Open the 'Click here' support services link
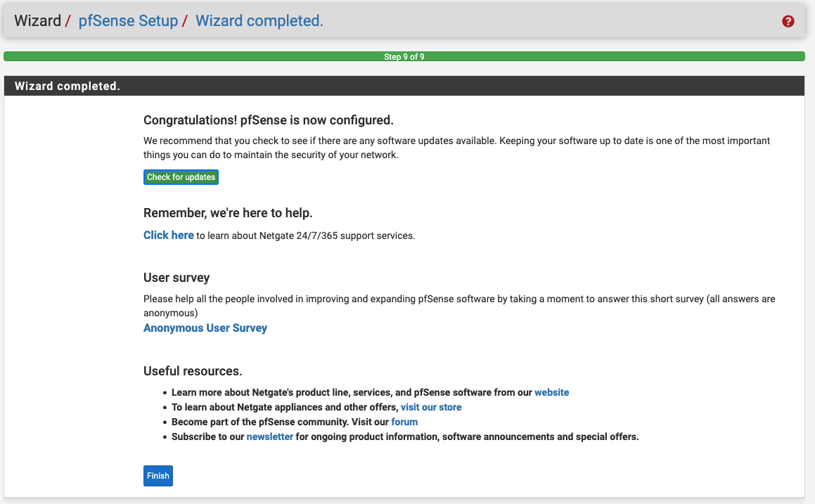This screenshot has width=815, height=504. (x=168, y=235)
